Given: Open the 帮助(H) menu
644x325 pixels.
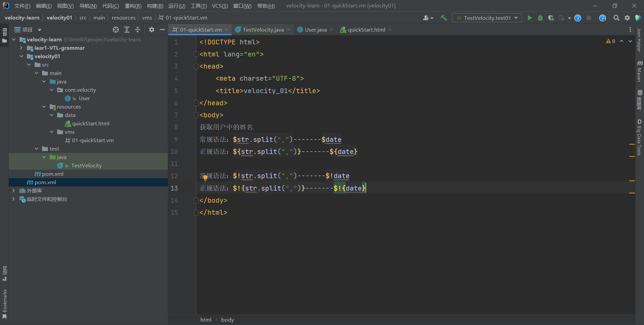Looking at the screenshot, I should pos(266,6).
